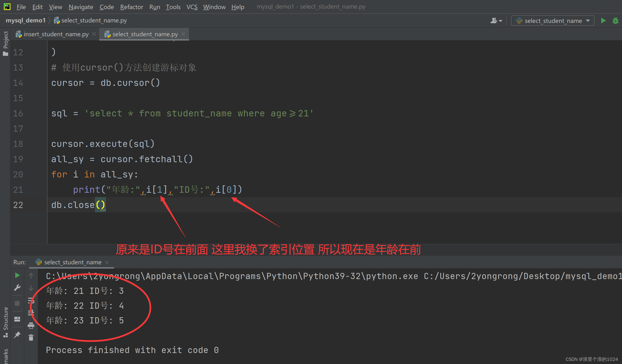Clear console with the trash icon
The image size is (622, 364).
[x=31, y=338]
